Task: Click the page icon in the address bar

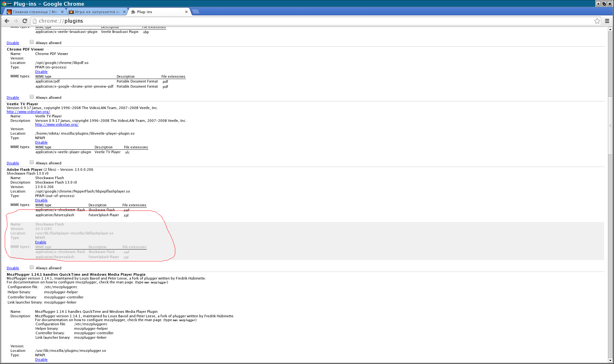Action: click(x=35, y=21)
